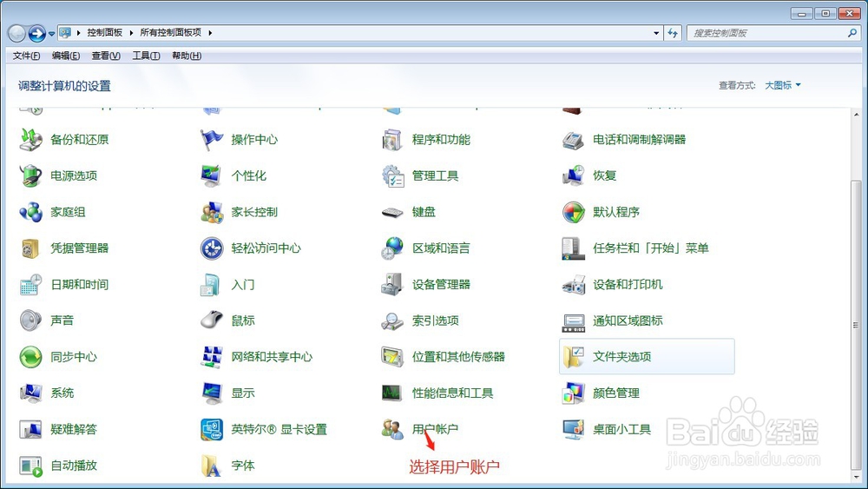Go back with the Back arrow button
The image size is (868, 489).
pos(16,34)
